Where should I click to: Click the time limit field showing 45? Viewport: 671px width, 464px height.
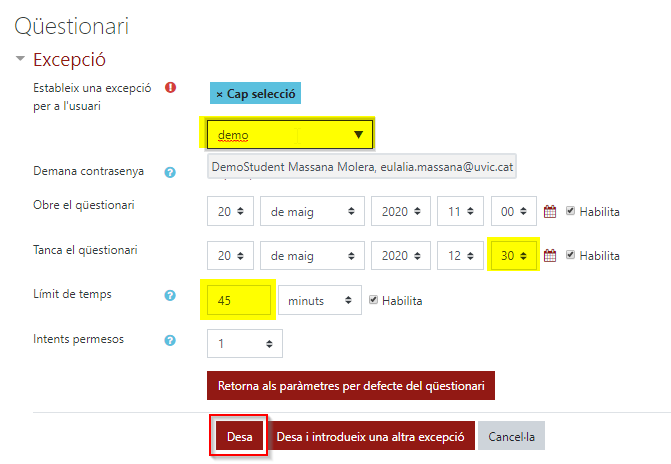(x=239, y=300)
